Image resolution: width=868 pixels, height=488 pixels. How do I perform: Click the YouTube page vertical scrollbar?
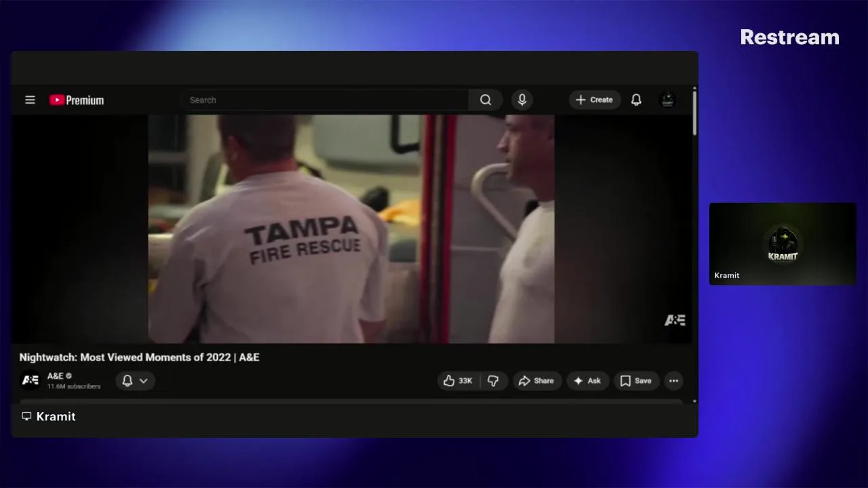click(694, 112)
